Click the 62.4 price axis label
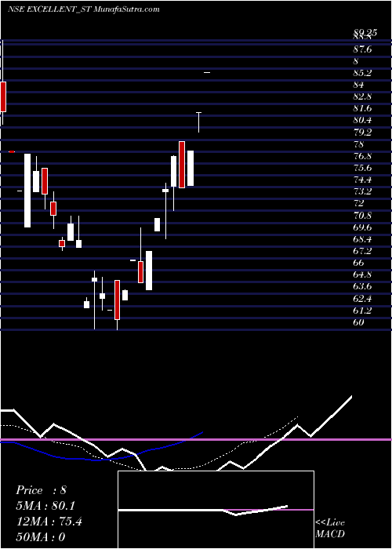 point(362,299)
